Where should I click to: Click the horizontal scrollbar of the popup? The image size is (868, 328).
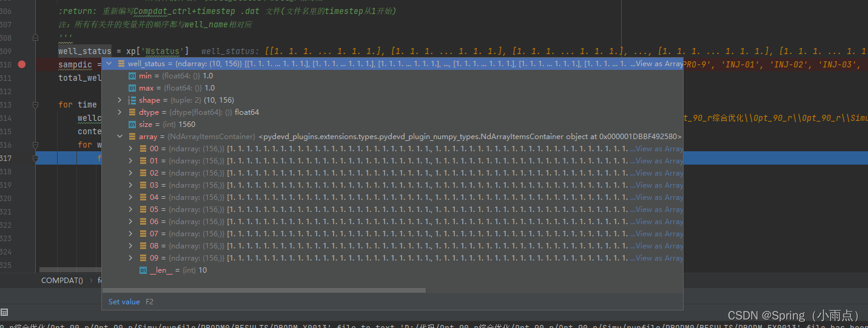coord(264,290)
